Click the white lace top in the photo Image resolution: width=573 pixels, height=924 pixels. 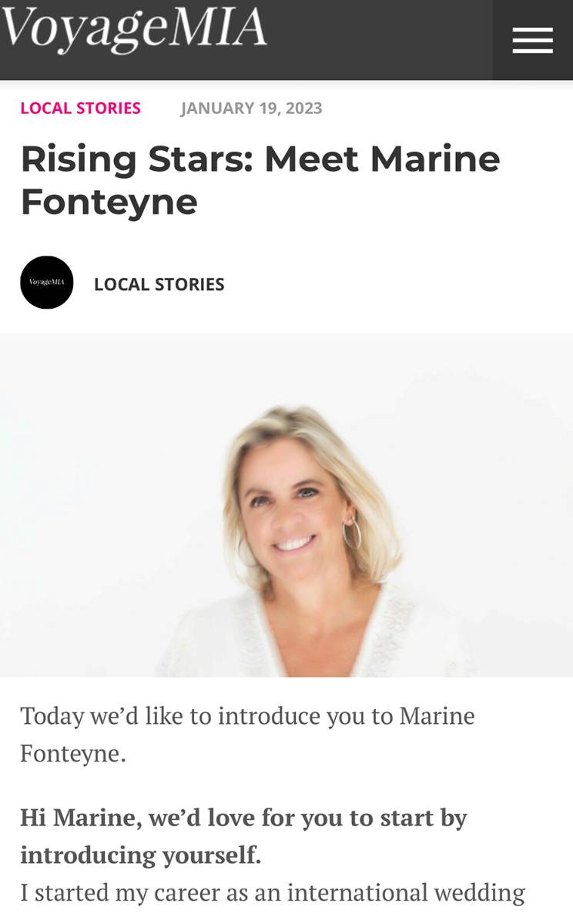point(308,631)
